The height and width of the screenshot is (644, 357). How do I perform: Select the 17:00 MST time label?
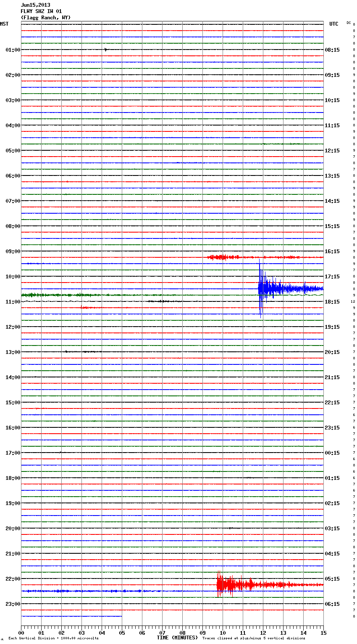coord(13,453)
